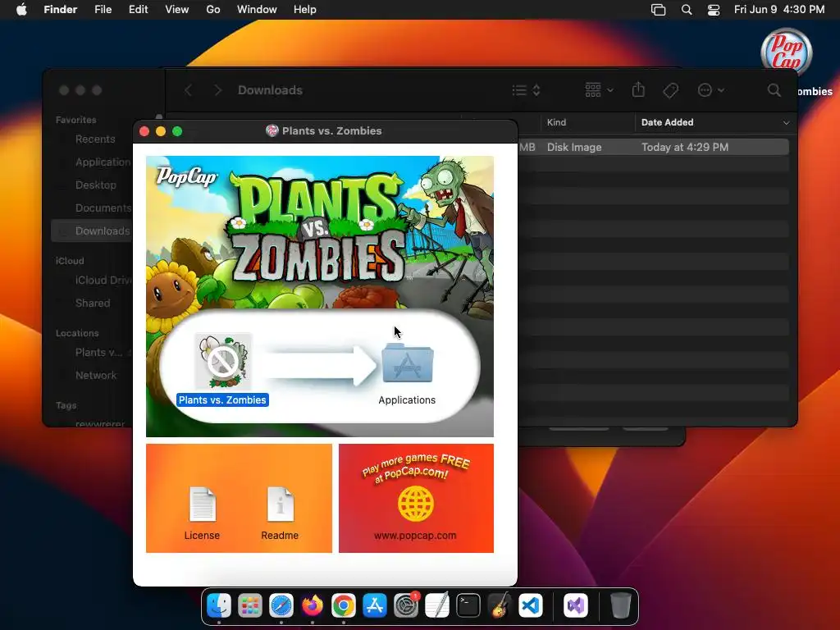Screen dimensions: 840x630
Task: Launch Google Chrome from the Dock
Action: click(344, 606)
